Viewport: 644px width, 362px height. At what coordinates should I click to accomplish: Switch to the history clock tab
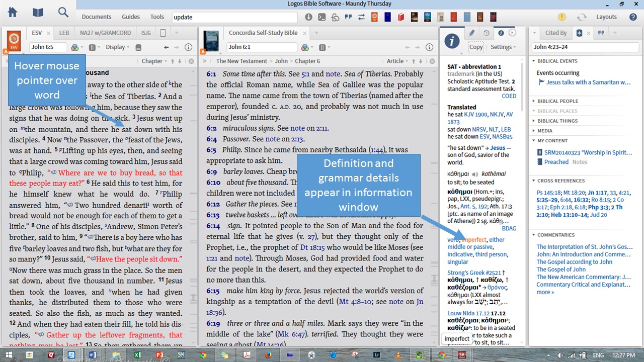(x=486, y=33)
